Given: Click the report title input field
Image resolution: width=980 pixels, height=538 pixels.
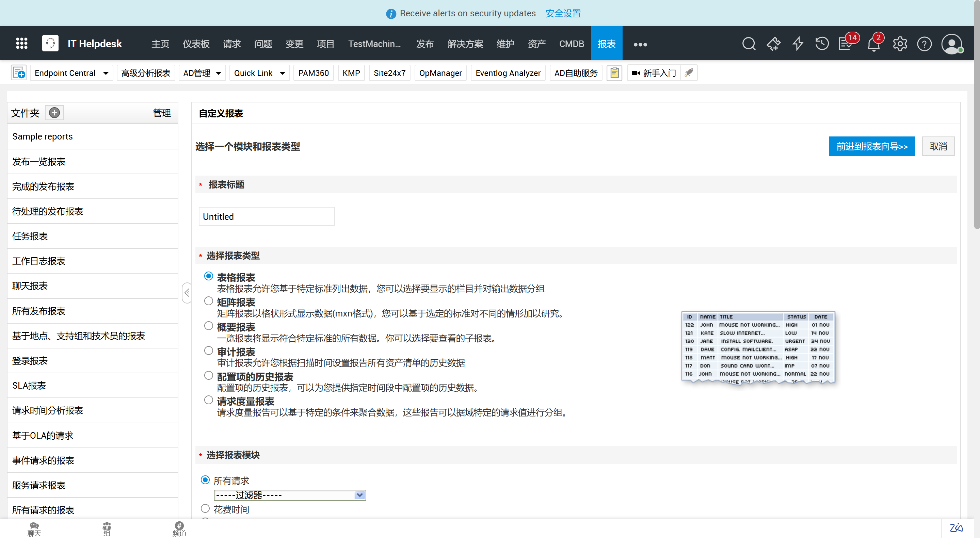Looking at the screenshot, I should (x=266, y=216).
